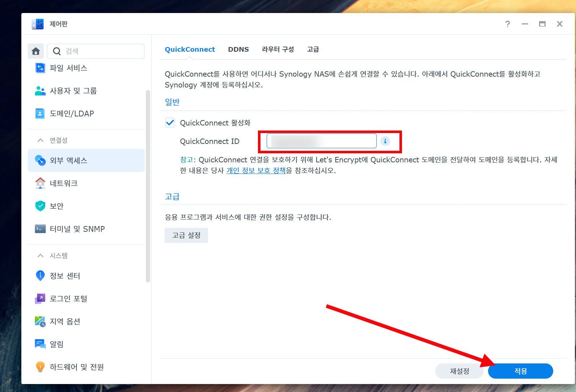Click the Control Panel home icon

[36, 51]
